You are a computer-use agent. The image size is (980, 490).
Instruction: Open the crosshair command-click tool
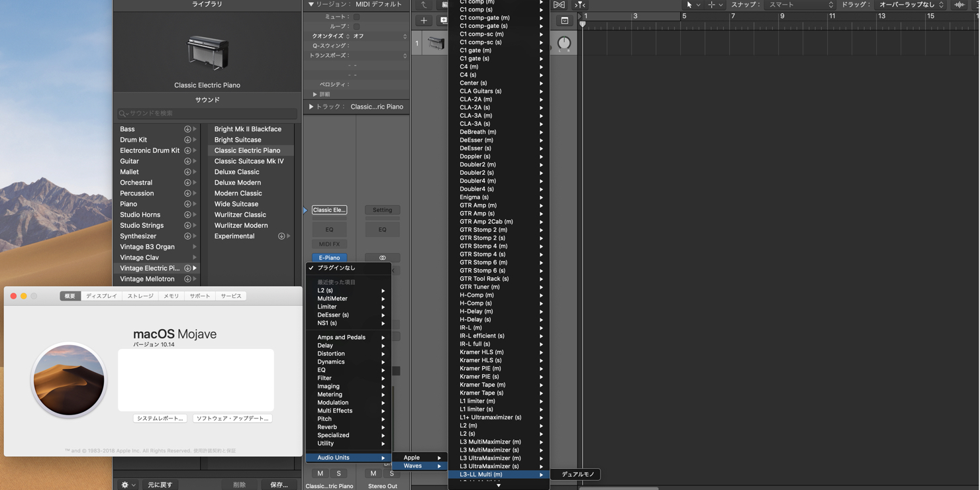coord(712,5)
